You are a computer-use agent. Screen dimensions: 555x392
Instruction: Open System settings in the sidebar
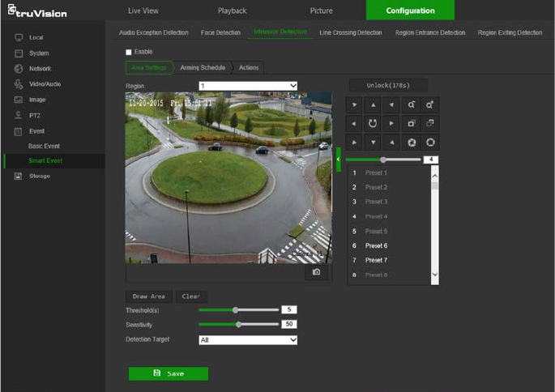tap(39, 53)
